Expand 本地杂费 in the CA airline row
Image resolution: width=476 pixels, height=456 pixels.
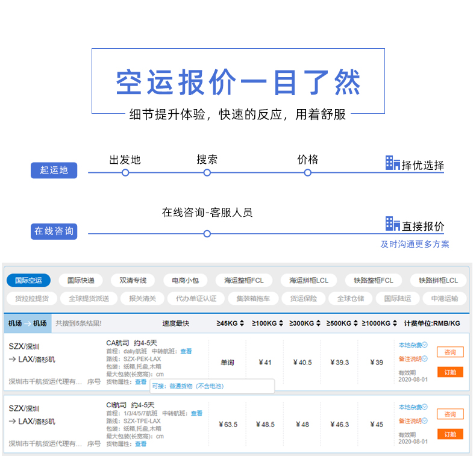pos(413,345)
